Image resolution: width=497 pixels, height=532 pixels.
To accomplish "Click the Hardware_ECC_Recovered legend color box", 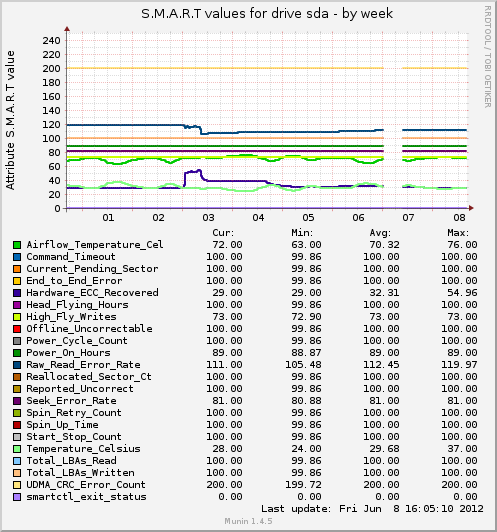I will (x=17, y=293).
